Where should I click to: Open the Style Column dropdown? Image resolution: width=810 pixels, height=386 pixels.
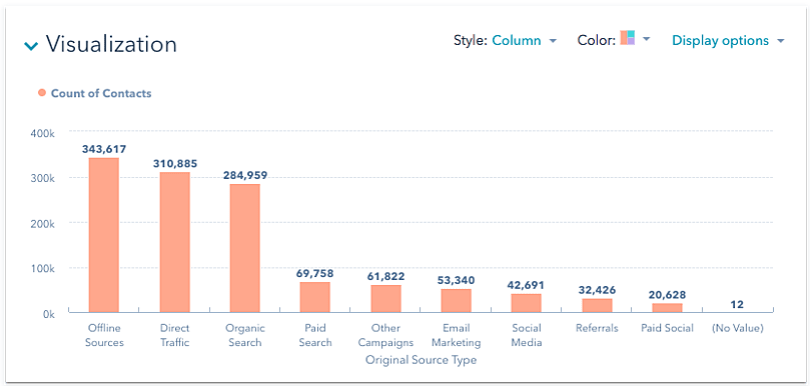tap(524, 40)
